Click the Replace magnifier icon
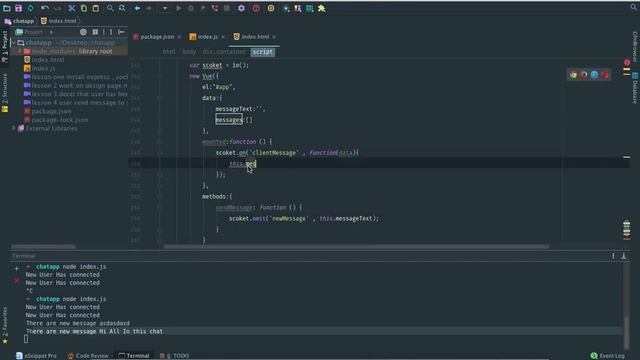The height and width of the screenshot is (360, 640). pos(122,8)
